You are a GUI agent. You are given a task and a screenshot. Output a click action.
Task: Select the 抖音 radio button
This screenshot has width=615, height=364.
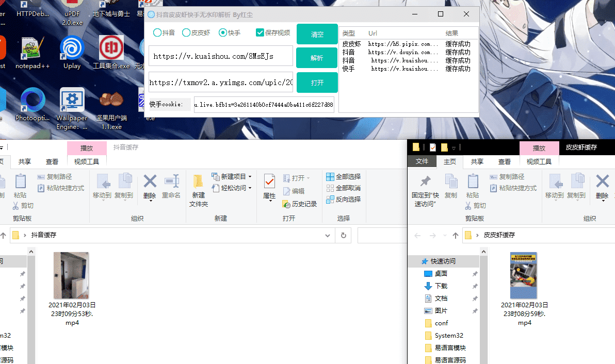coord(157,32)
